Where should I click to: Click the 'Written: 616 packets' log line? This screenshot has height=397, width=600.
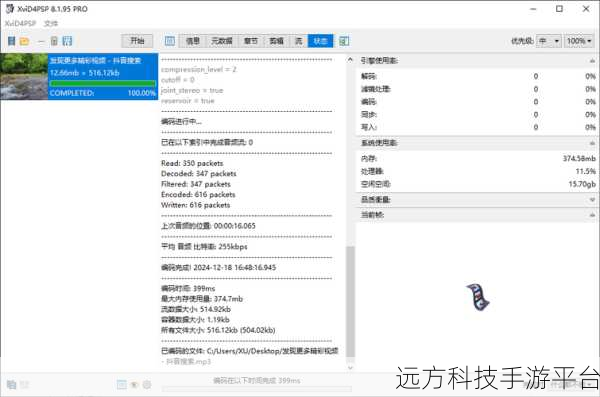pos(196,205)
